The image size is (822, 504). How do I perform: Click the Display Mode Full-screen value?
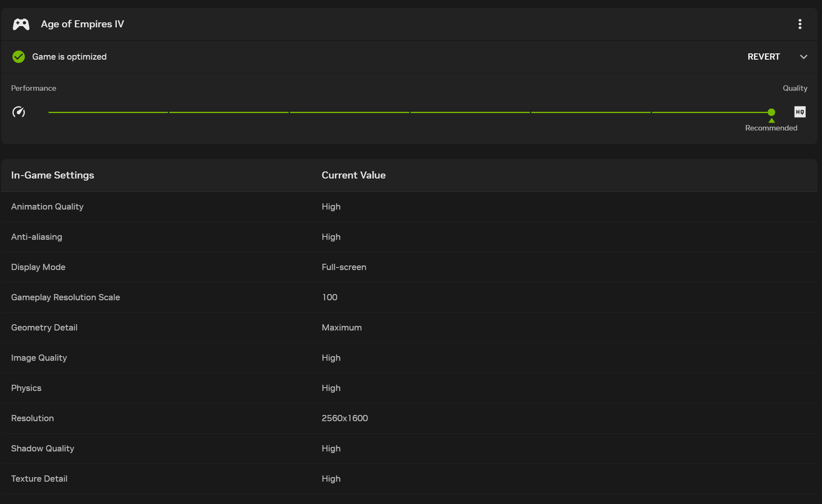tap(343, 267)
